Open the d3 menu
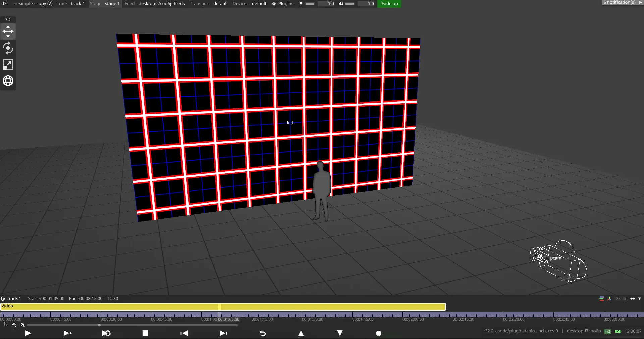 4,4
